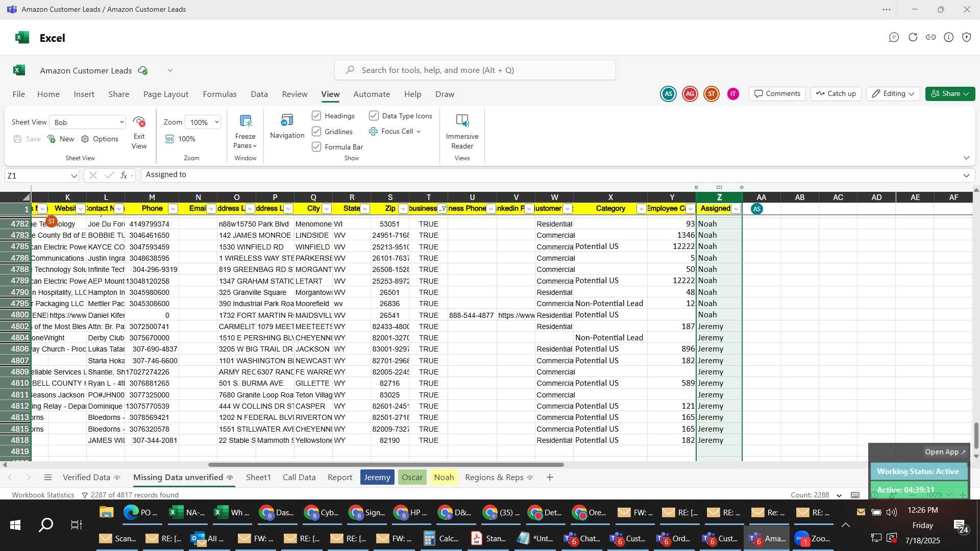
Task: Open filter dropdown on City column
Action: click(327, 209)
